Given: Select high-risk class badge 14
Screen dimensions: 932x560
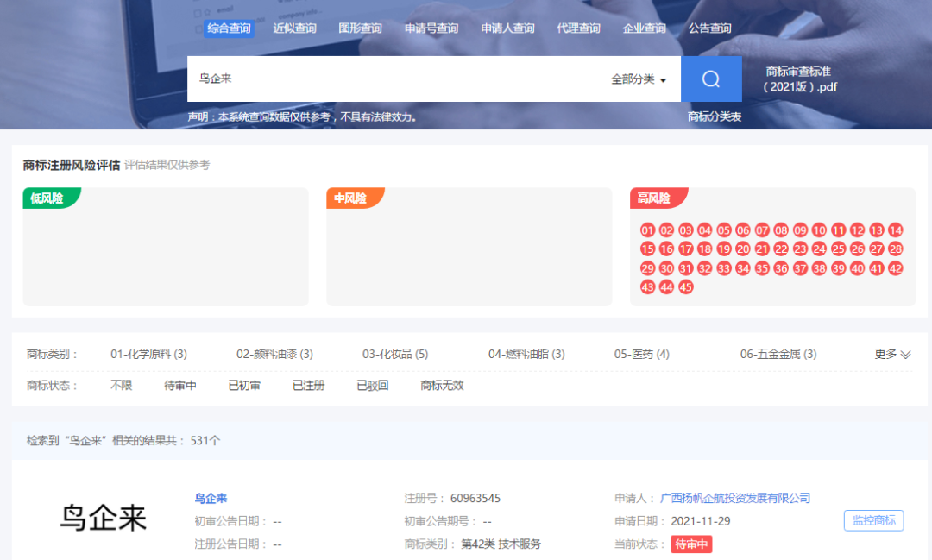Looking at the screenshot, I should tap(896, 230).
